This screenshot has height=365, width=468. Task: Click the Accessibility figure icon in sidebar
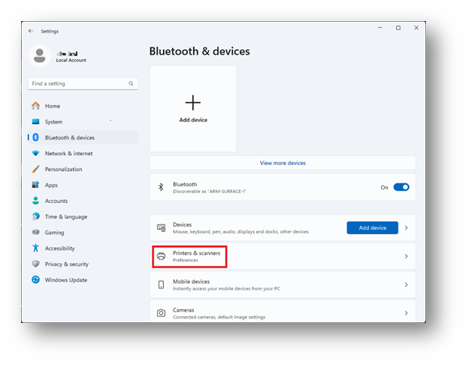coord(36,248)
